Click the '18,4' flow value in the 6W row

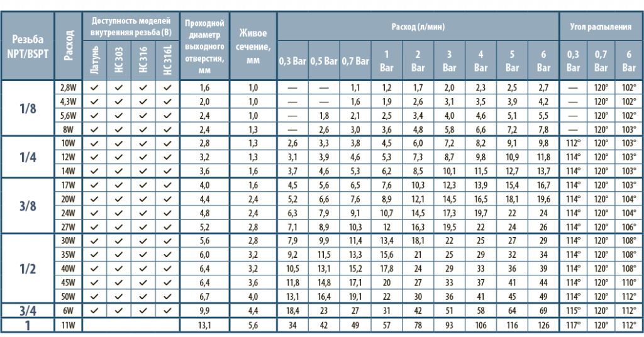pos(292,311)
